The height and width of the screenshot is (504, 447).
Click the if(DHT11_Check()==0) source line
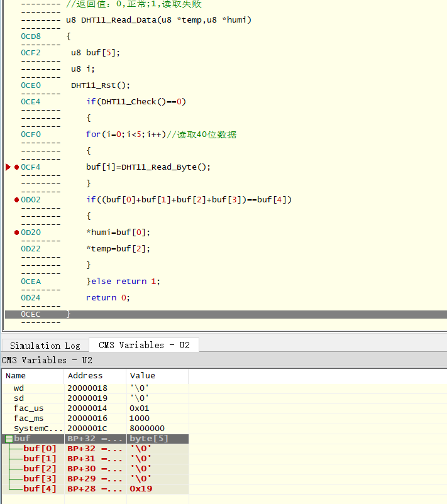[x=136, y=102]
